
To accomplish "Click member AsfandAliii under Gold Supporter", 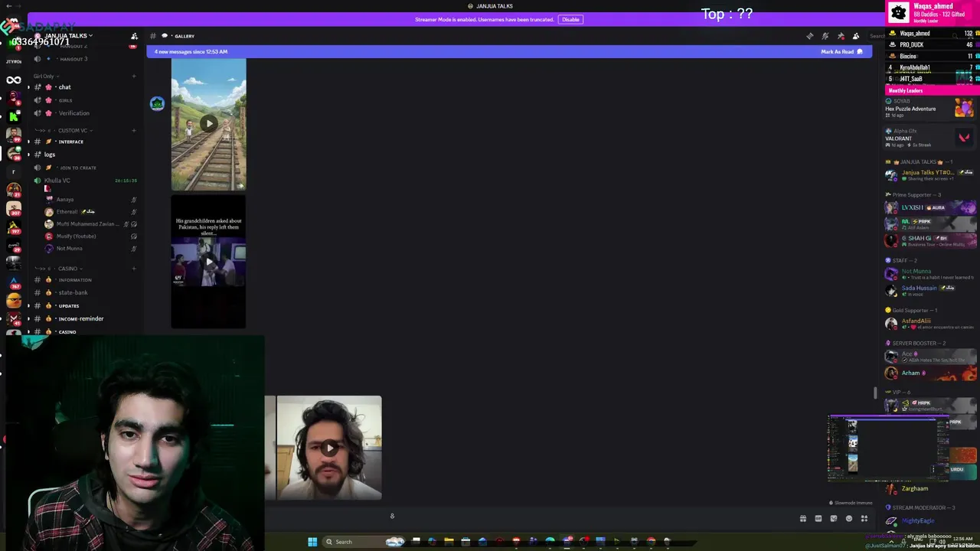I will point(931,322).
